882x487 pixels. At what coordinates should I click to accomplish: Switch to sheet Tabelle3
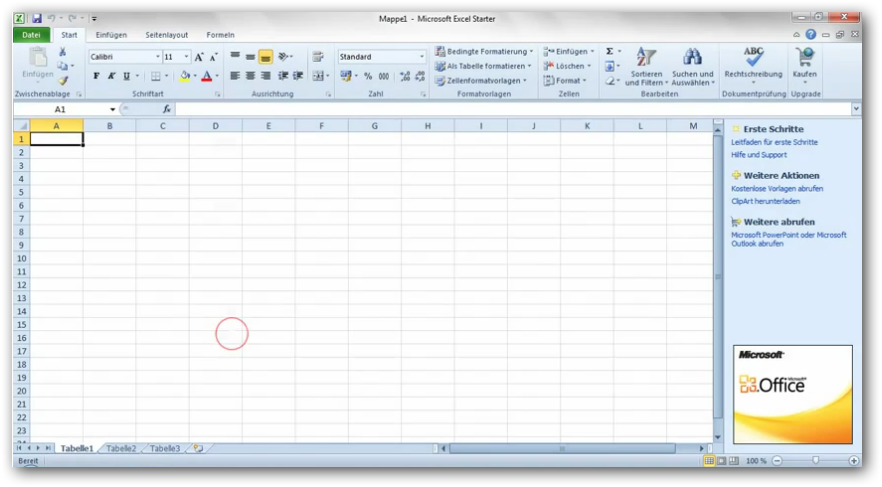pyautogui.click(x=165, y=448)
